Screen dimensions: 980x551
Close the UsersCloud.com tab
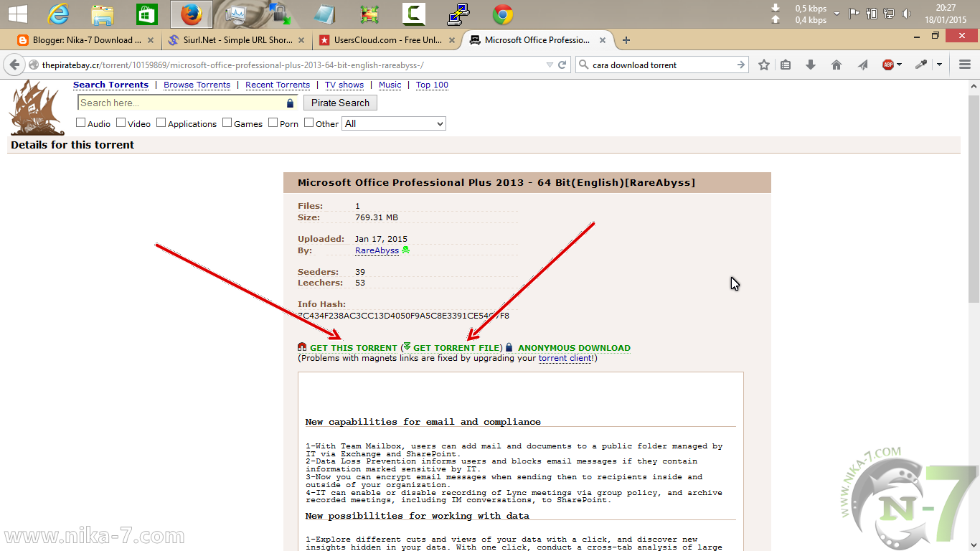pyautogui.click(x=453, y=40)
